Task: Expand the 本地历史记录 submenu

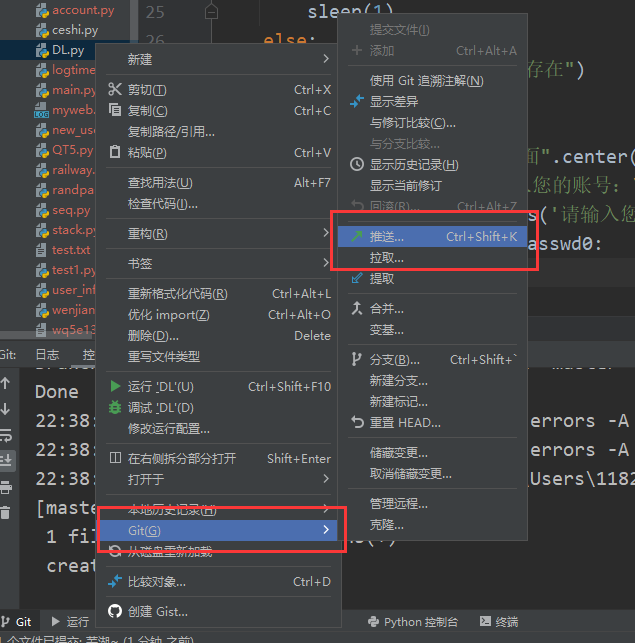Action: click(x=218, y=509)
